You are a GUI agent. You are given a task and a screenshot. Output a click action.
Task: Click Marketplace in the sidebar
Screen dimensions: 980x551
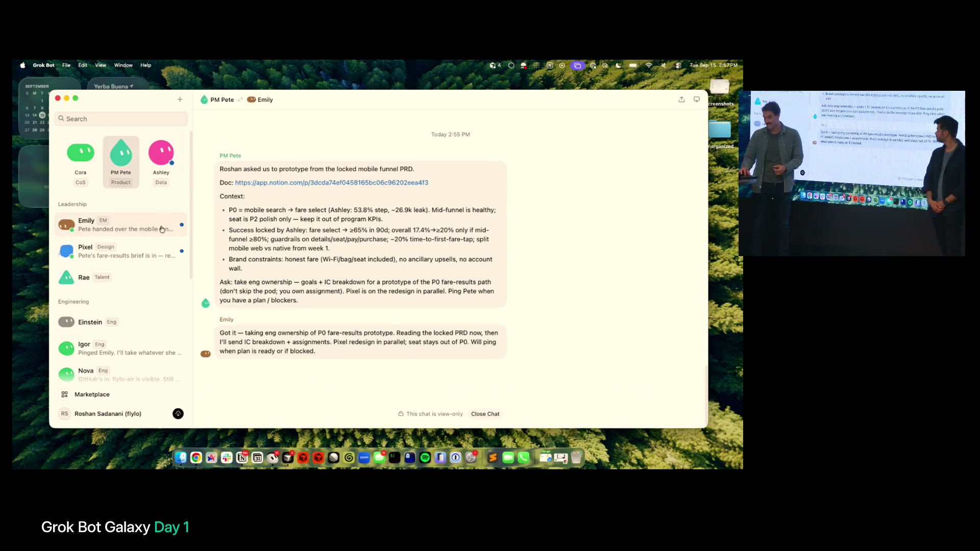[92, 394]
